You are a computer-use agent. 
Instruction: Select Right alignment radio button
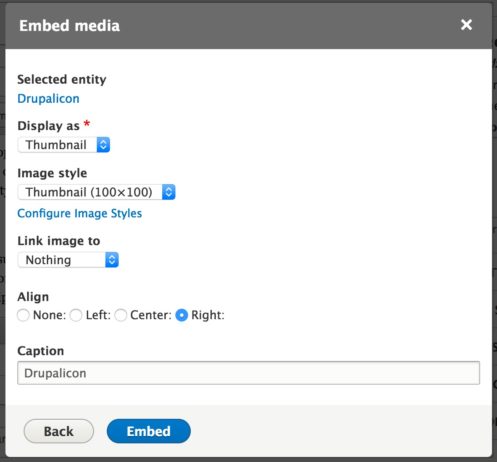pos(182,315)
